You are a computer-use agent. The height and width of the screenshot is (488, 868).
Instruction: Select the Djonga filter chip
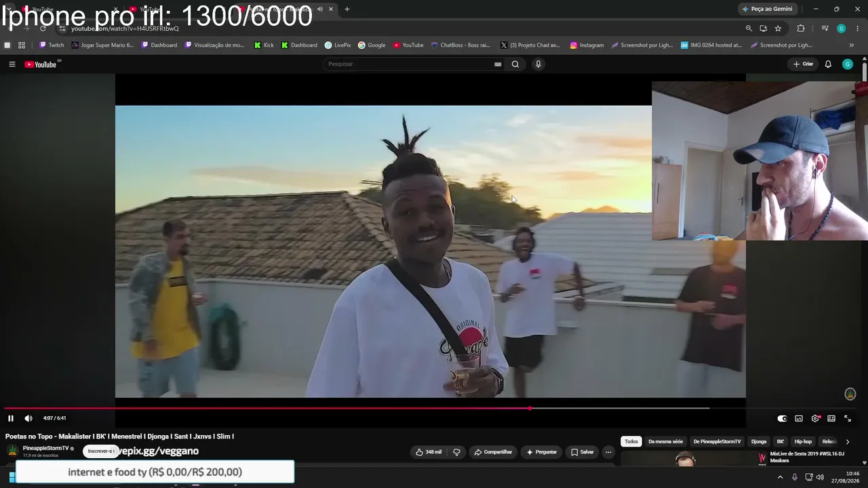click(759, 442)
